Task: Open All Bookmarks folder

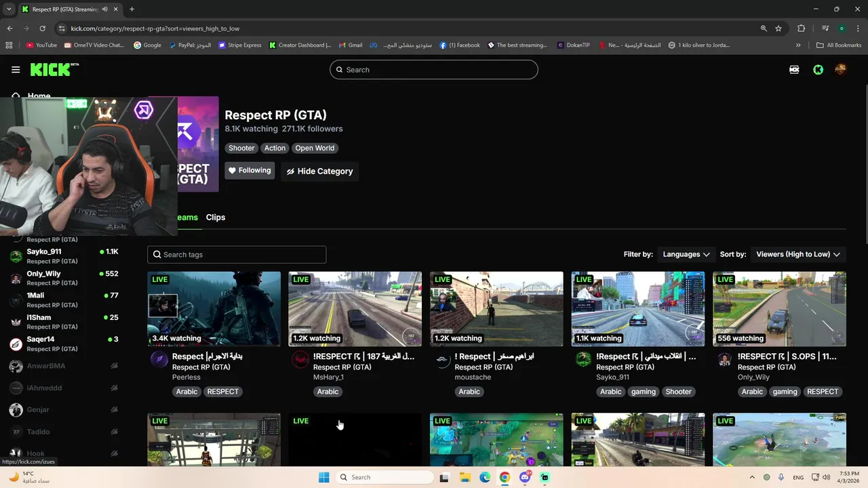Action: click(x=839, y=45)
